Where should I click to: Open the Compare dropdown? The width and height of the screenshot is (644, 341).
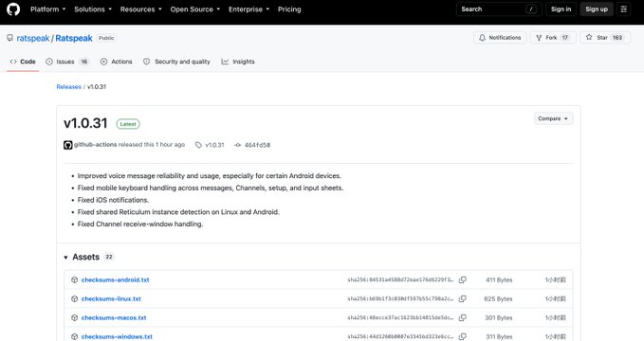tap(553, 118)
